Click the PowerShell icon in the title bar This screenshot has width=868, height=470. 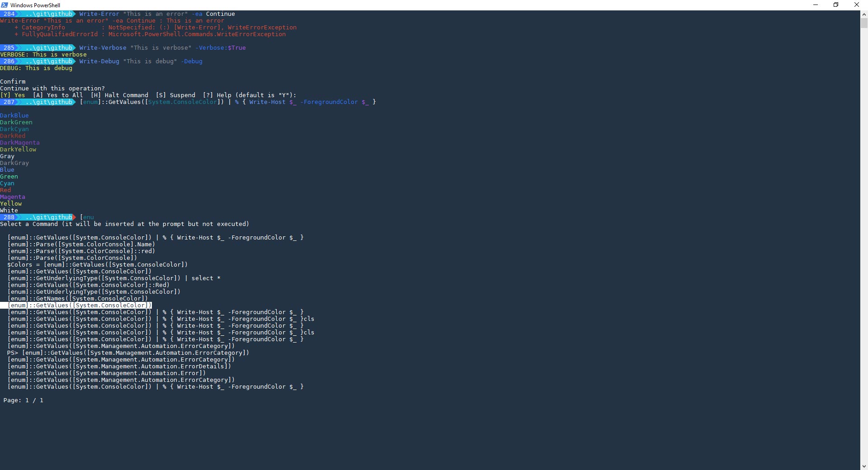pyautogui.click(x=4, y=5)
